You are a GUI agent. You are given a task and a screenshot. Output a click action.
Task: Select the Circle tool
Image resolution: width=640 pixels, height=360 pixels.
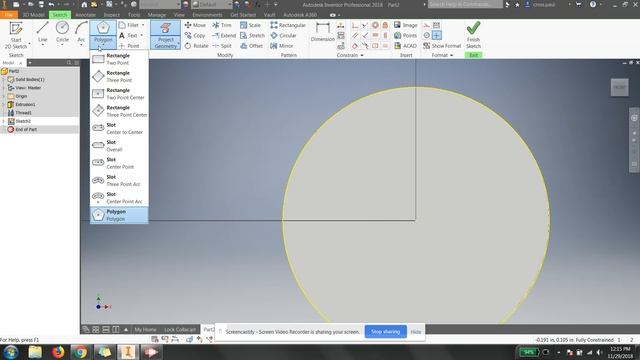pos(62,33)
